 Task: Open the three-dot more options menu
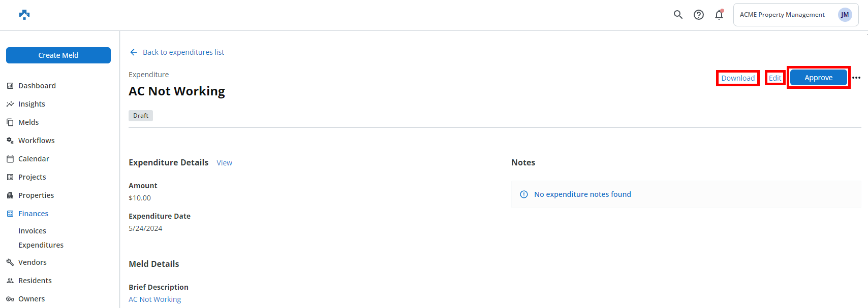[x=856, y=78]
